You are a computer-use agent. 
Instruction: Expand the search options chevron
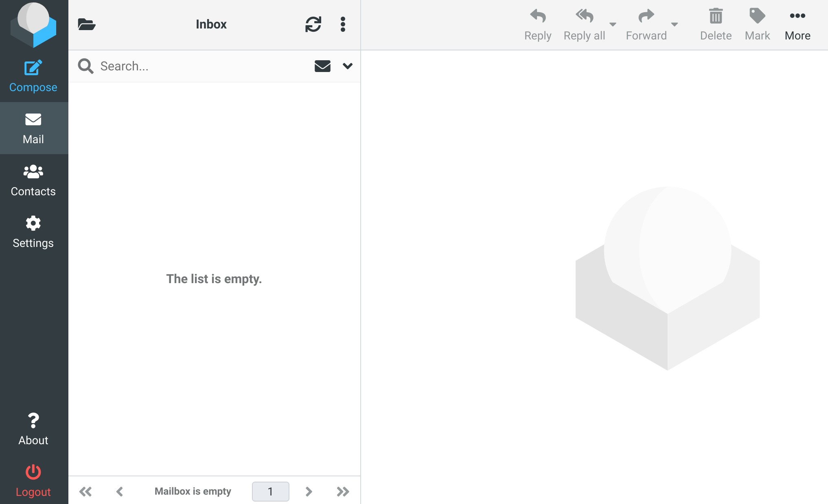tap(347, 66)
